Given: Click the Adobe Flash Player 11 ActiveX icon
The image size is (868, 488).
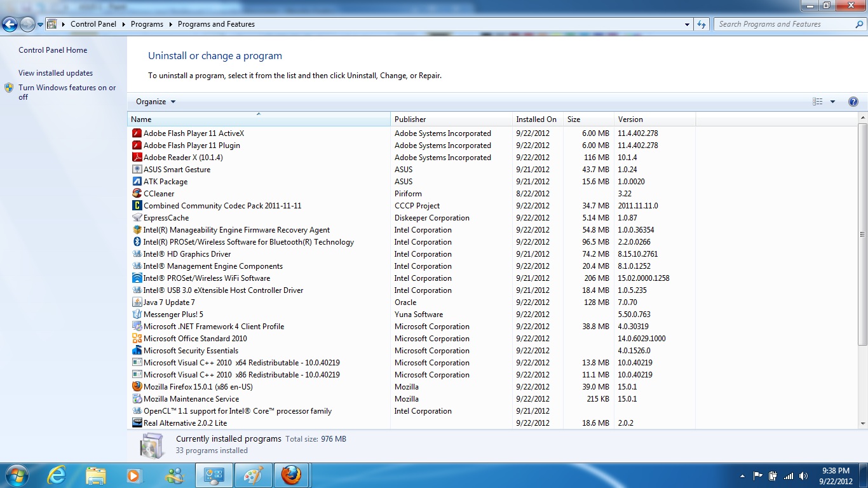Looking at the screenshot, I should pos(137,133).
